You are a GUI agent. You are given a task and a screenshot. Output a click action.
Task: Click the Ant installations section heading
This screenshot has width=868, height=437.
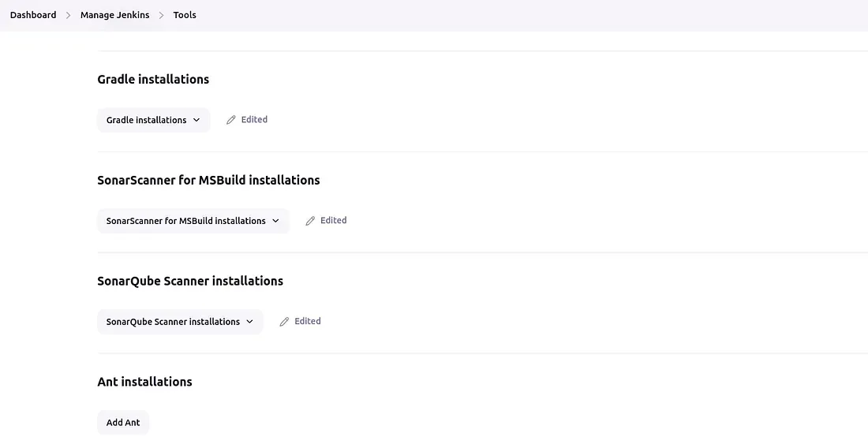[x=144, y=382]
